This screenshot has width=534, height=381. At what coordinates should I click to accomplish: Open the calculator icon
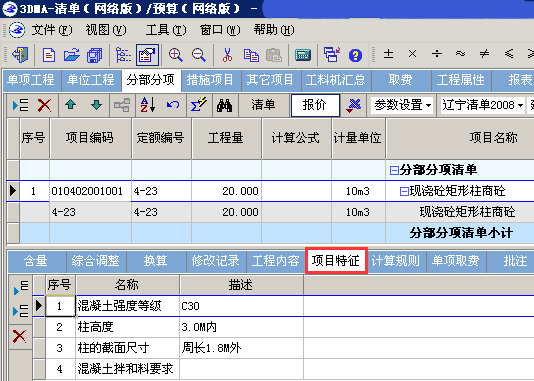[x=303, y=54]
